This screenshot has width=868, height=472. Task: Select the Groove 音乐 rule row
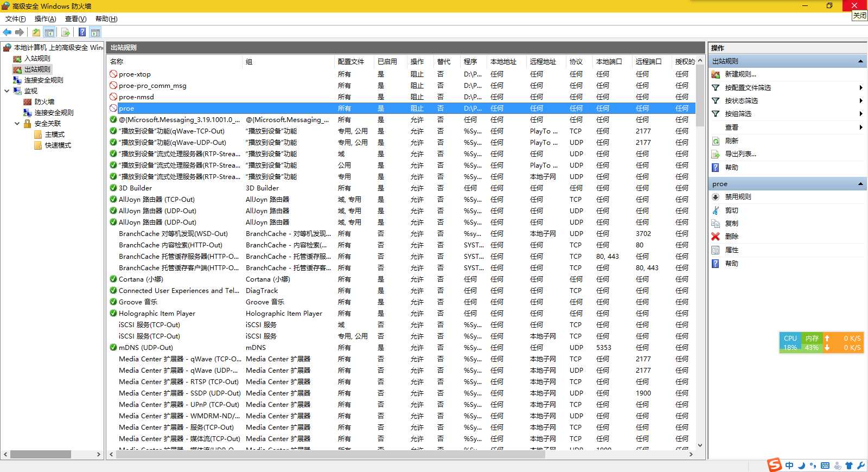click(401, 302)
